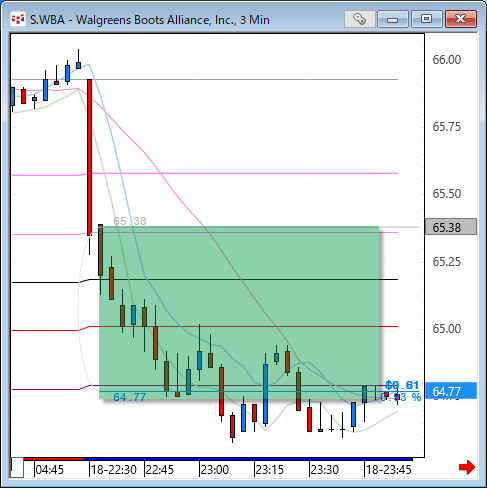Click the red scroll-right arrow icon
The width and height of the screenshot is (487, 488).
pyautogui.click(x=467, y=467)
